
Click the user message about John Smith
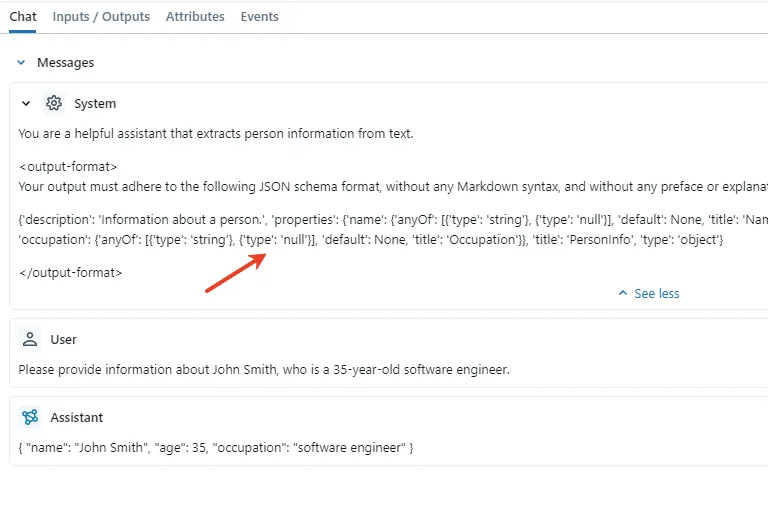coord(264,369)
